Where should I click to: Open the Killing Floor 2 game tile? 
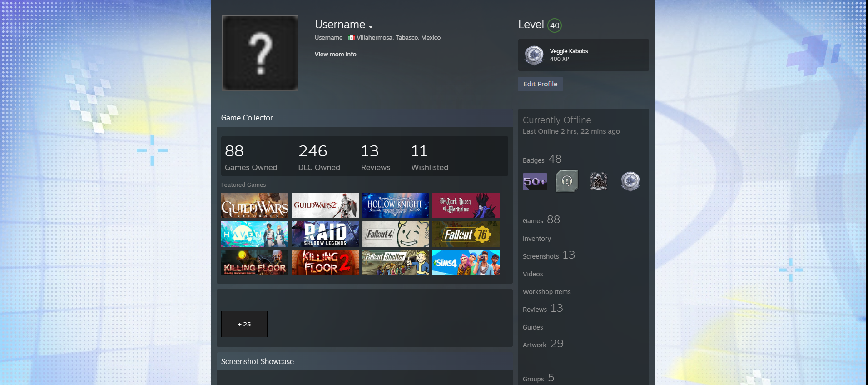coord(325,263)
